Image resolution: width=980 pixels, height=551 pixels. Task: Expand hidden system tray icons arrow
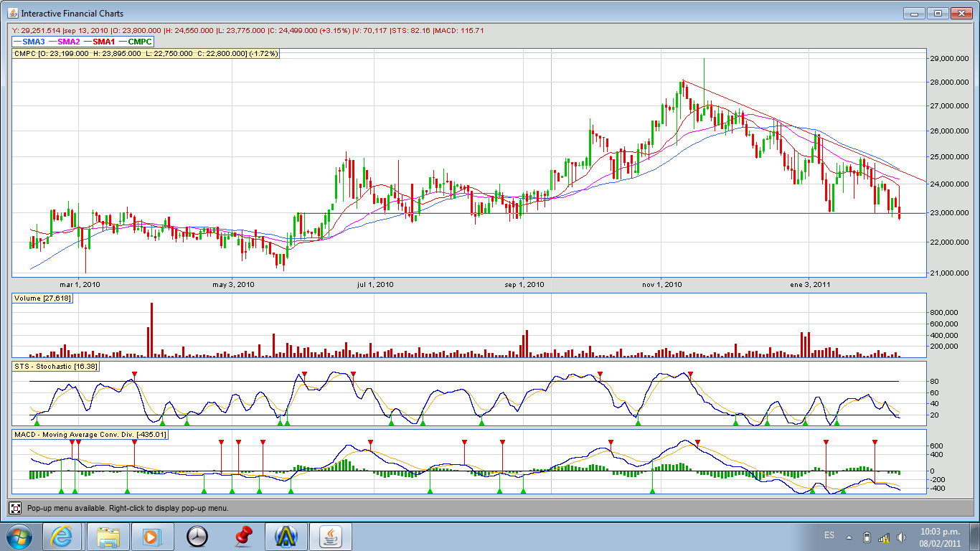[849, 537]
